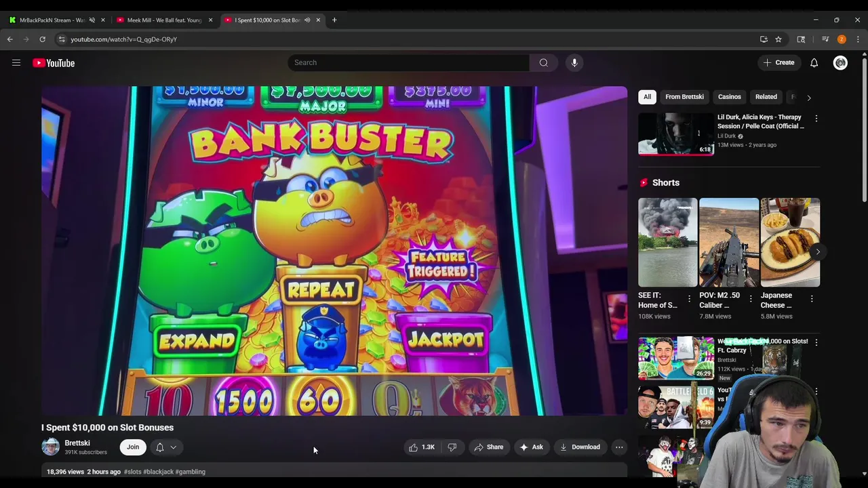Screen dimensions: 868x488
Task: Click the Ask button
Action: tap(531, 447)
